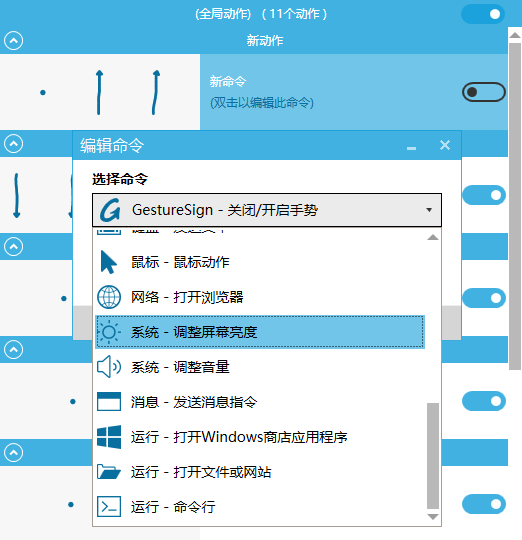Image resolution: width=522 pixels, height=540 pixels.
Task: Toggle the 全局动作 switch in header
Action: click(483, 14)
